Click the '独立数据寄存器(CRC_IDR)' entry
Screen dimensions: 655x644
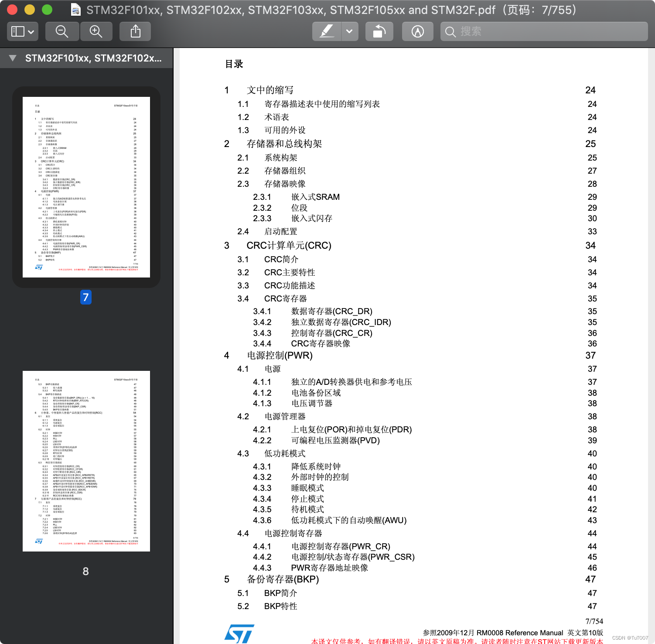click(x=341, y=322)
